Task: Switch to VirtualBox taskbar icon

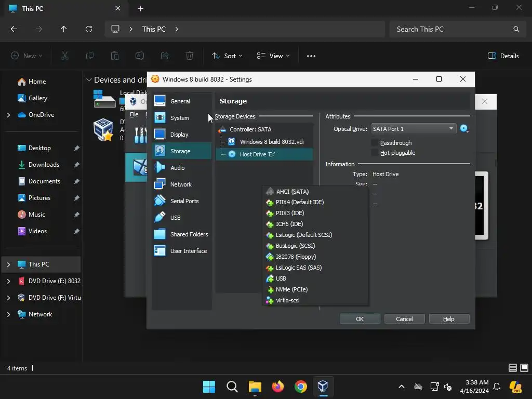Action: tap(323, 387)
